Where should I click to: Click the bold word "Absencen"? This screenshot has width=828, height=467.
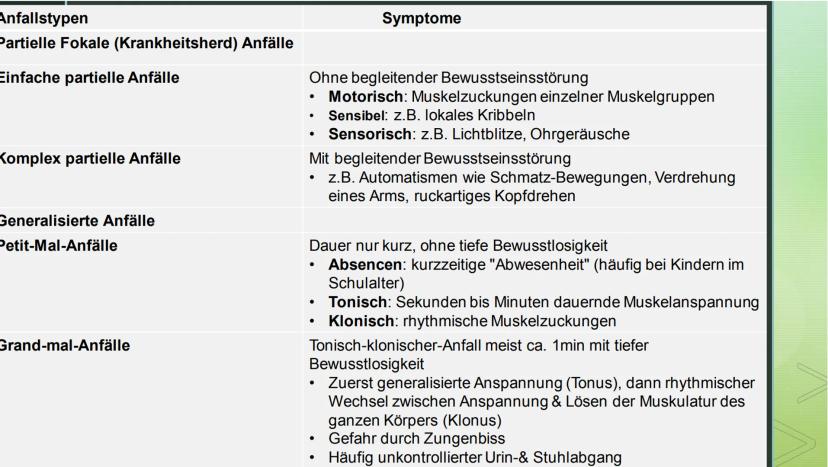point(364,264)
